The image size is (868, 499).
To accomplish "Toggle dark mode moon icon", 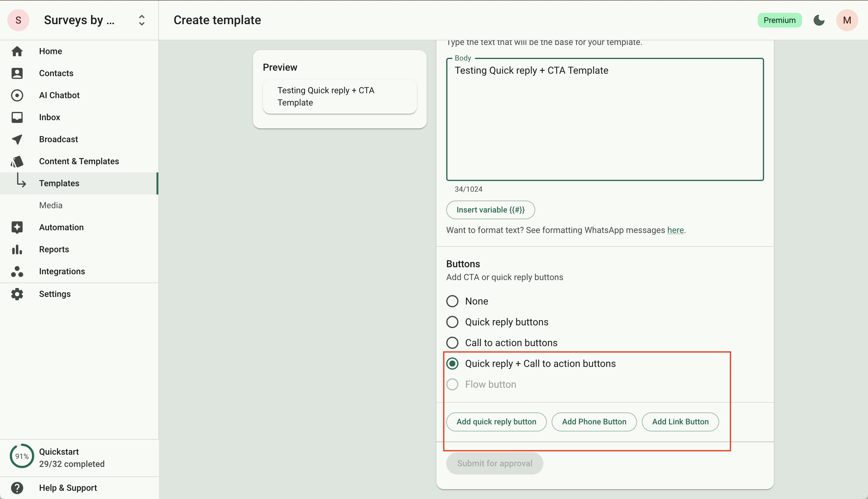I will [819, 20].
